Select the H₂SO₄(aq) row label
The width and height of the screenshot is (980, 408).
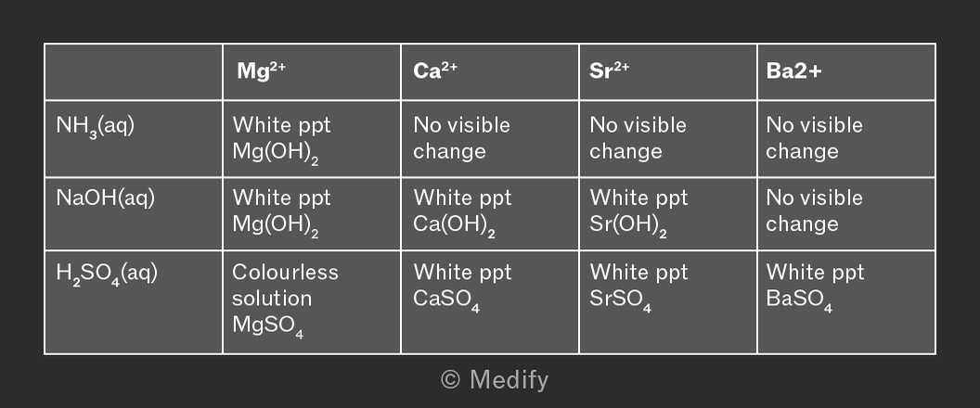pyautogui.click(x=133, y=302)
